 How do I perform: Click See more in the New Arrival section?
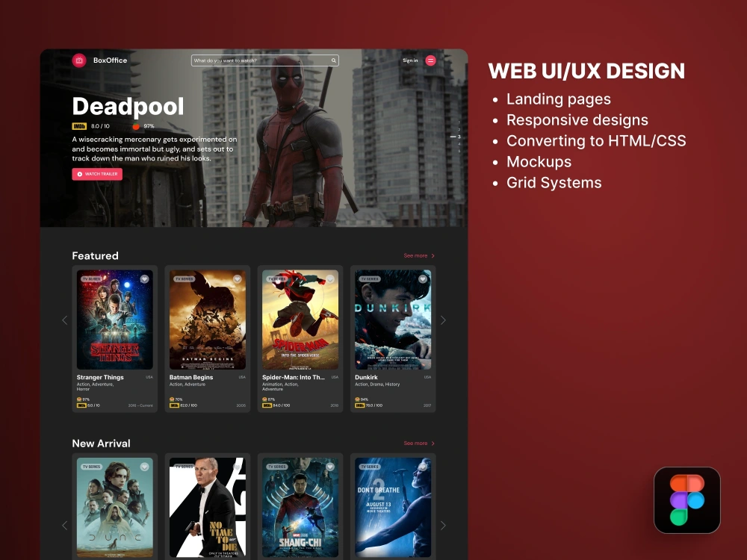click(419, 444)
